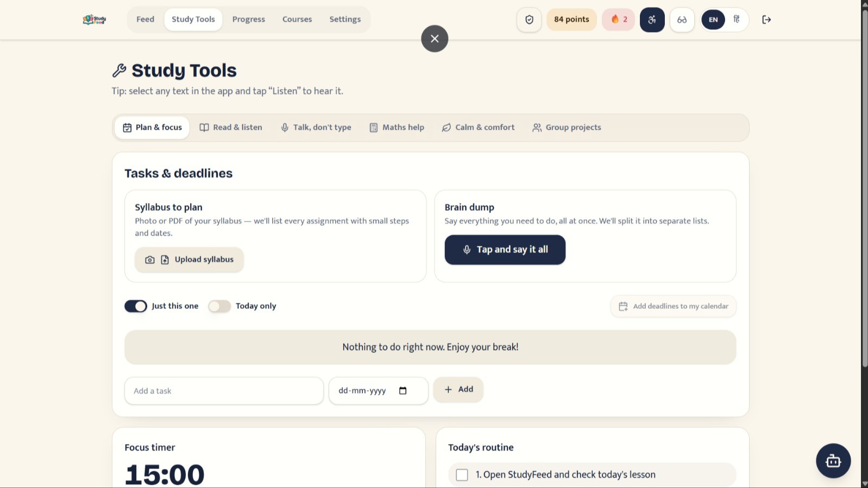Open the Progress page
The width and height of the screenshot is (868, 488).
point(249,20)
